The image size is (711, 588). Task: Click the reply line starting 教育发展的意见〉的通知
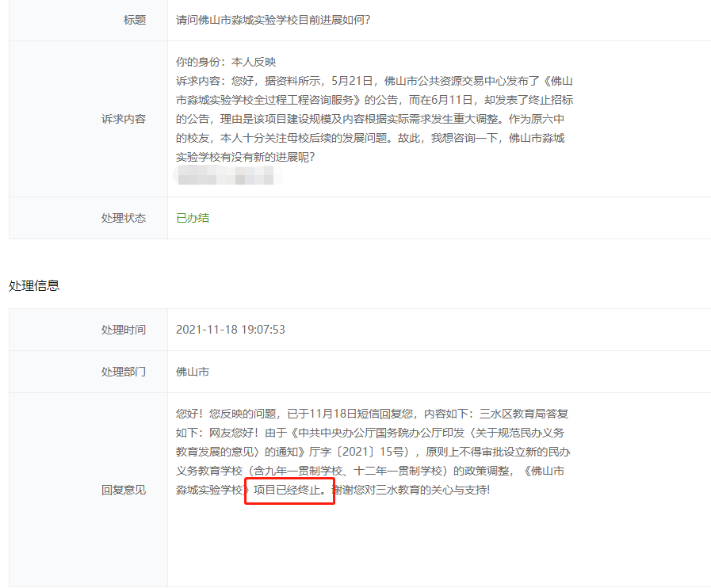(373, 452)
